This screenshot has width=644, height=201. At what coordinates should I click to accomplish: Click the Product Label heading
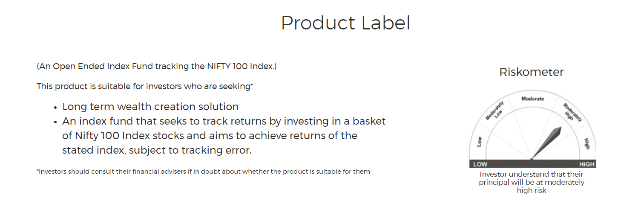click(345, 23)
